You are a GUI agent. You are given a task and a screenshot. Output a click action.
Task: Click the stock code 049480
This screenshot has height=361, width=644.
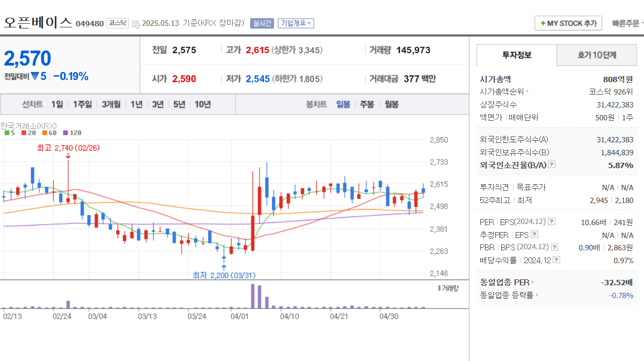(x=90, y=24)
